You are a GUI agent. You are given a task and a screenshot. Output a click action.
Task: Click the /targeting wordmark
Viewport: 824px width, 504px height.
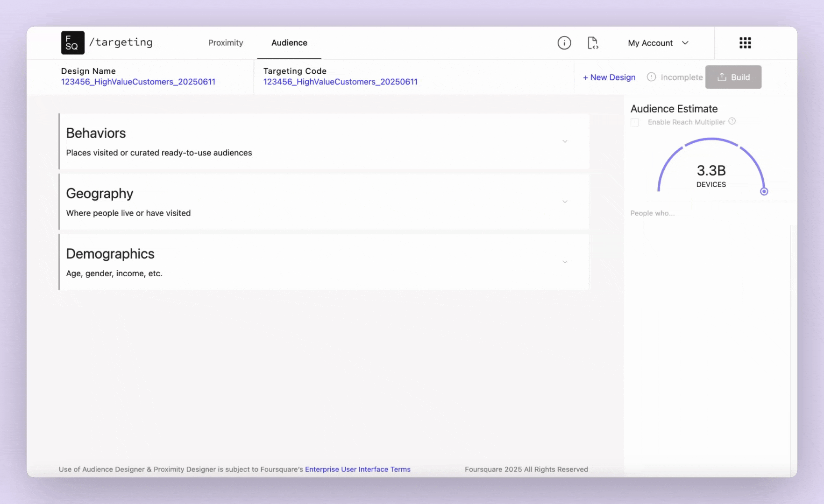click(x=121, y=42)
